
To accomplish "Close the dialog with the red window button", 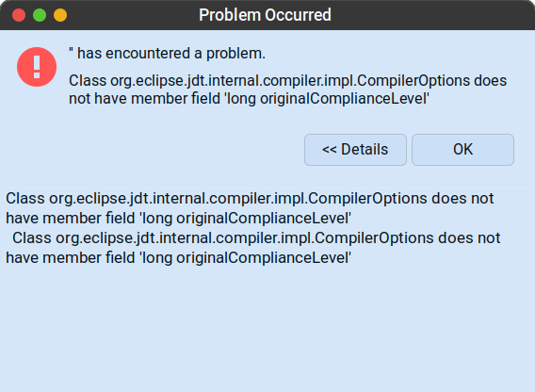I will point(19,15).
